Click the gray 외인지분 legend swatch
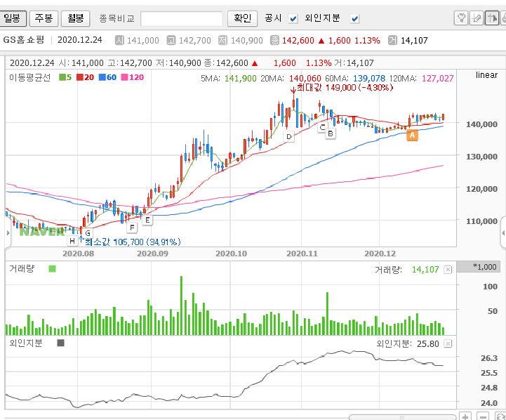This screenshot has height=420, width=506. coord(60,343)
